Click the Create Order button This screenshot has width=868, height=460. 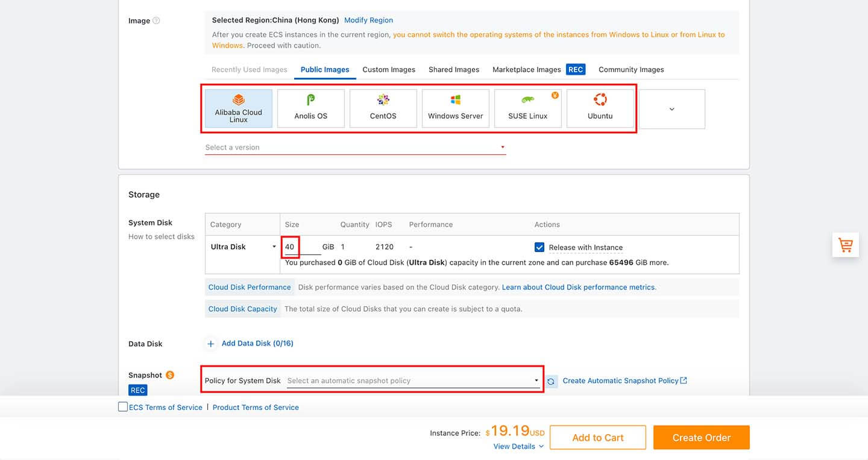click(x=702, y=438)
